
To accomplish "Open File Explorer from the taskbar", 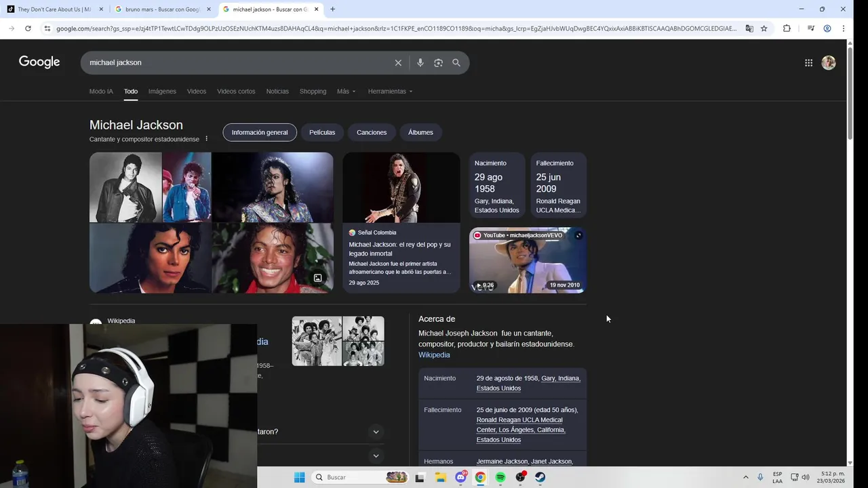I will click(x=439, y=477).
